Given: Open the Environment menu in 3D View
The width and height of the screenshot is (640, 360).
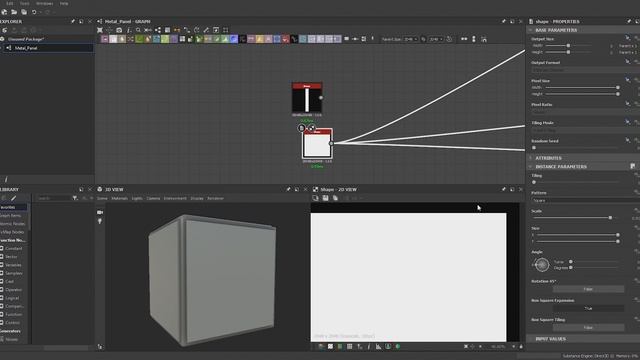Looking at the screenshot, I should click(x=175, y=198).
